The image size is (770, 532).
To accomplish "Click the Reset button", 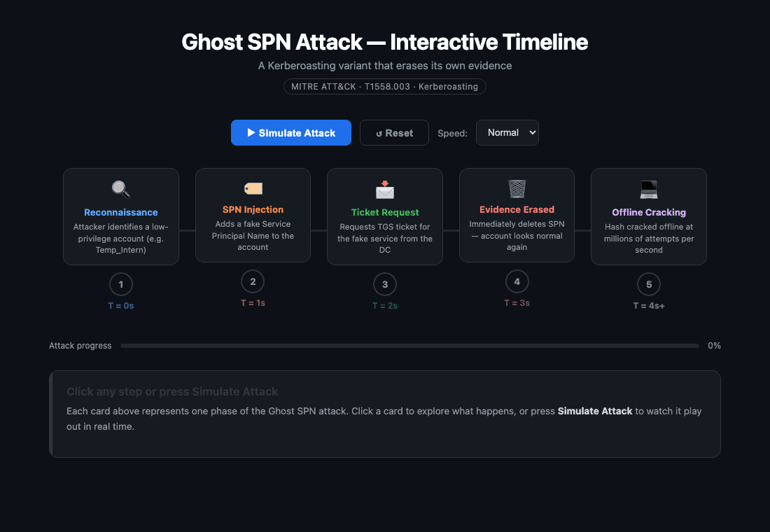I will [x=394, y=132].
